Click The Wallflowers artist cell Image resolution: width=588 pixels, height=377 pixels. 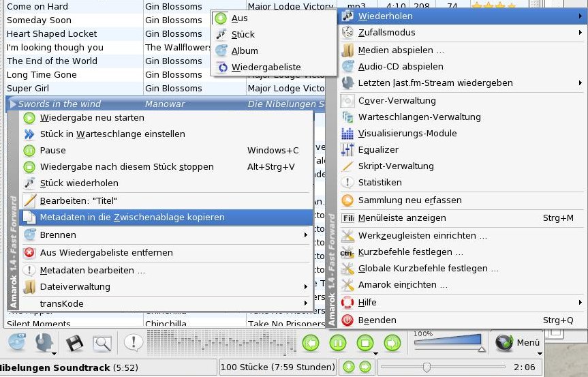[x=178, y=48]
